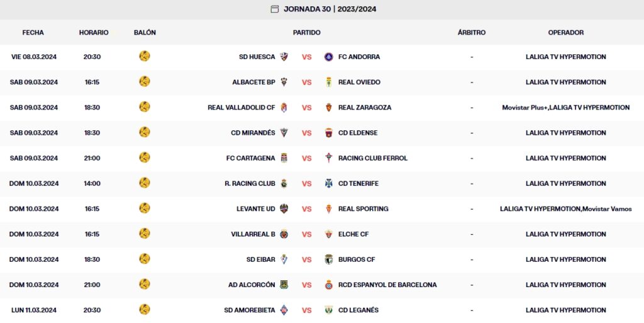This screenshot has height=323, width=644.
Task: Click the SD Huesca club crest
Action: (284, 57)
